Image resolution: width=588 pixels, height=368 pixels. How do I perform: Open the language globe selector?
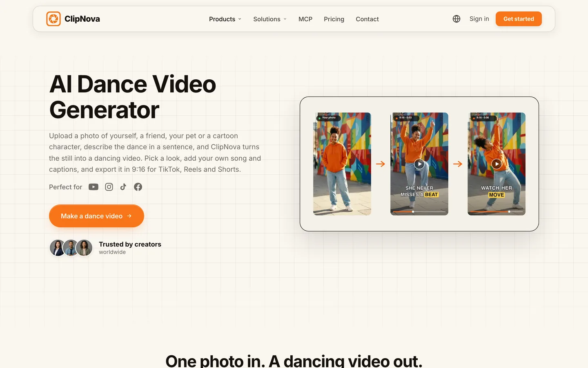(457, 19)
